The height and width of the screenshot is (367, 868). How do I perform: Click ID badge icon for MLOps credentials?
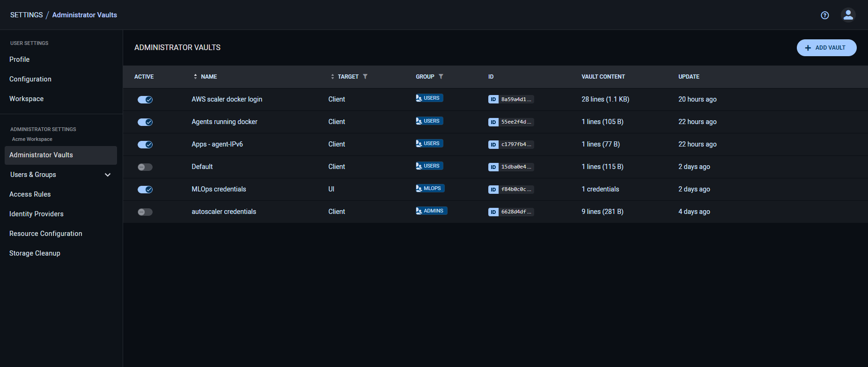493,190
